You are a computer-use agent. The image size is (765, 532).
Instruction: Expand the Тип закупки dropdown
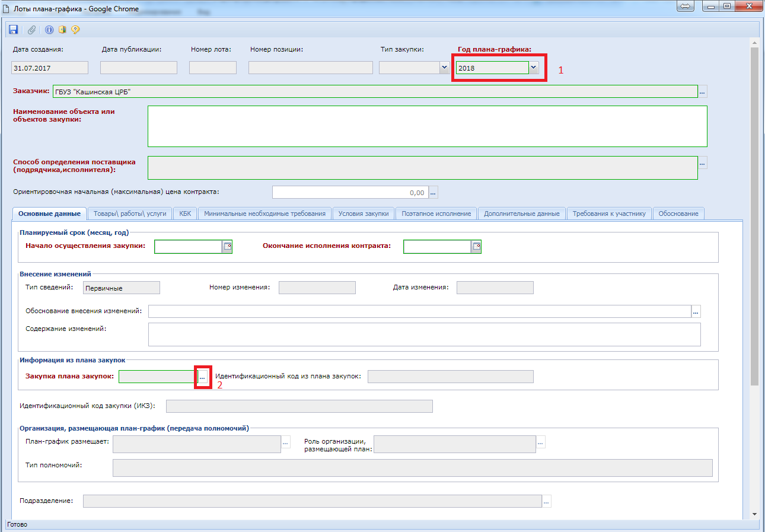point(444,68)
